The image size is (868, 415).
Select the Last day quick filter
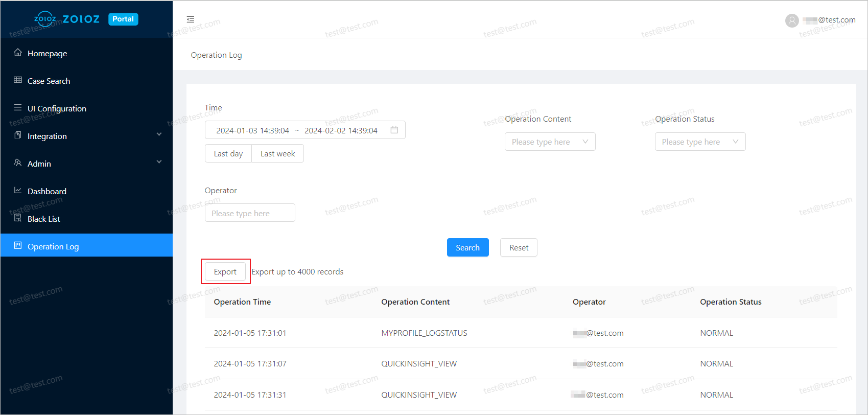(228, 154)
